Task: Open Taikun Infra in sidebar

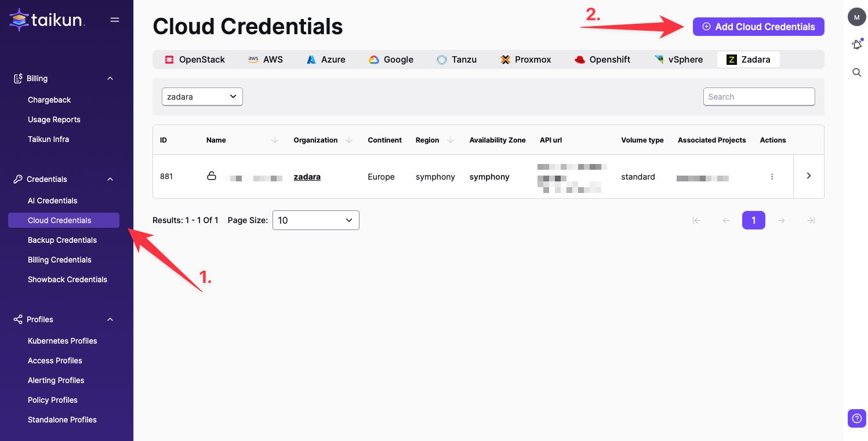Action: [48, 139]
